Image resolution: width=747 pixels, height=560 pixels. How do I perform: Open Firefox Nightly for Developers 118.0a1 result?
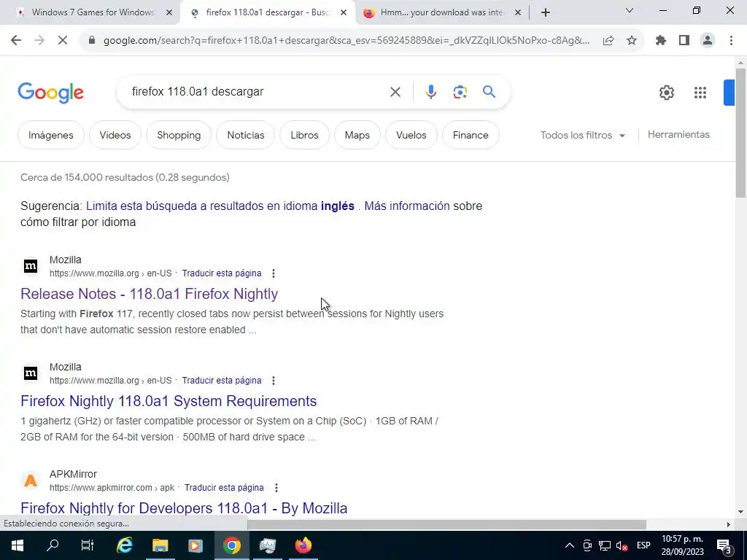coord(184,508)
